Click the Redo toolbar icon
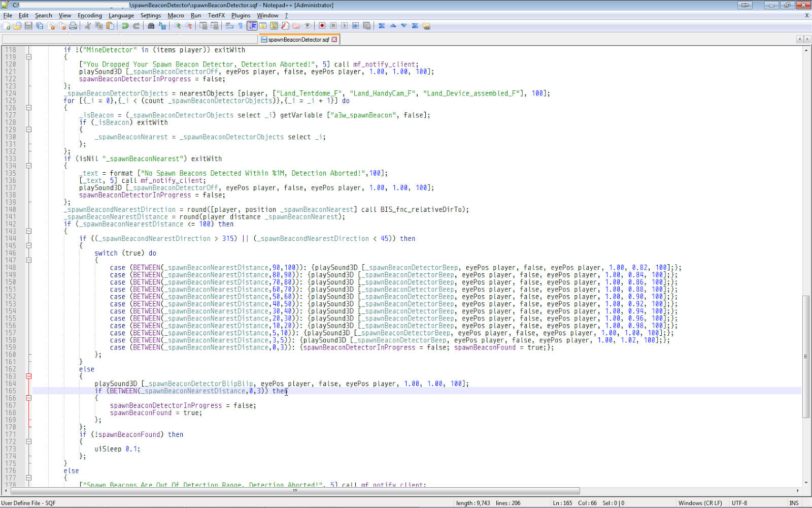Viewport: 812px width, 508px height. point(136,26)
